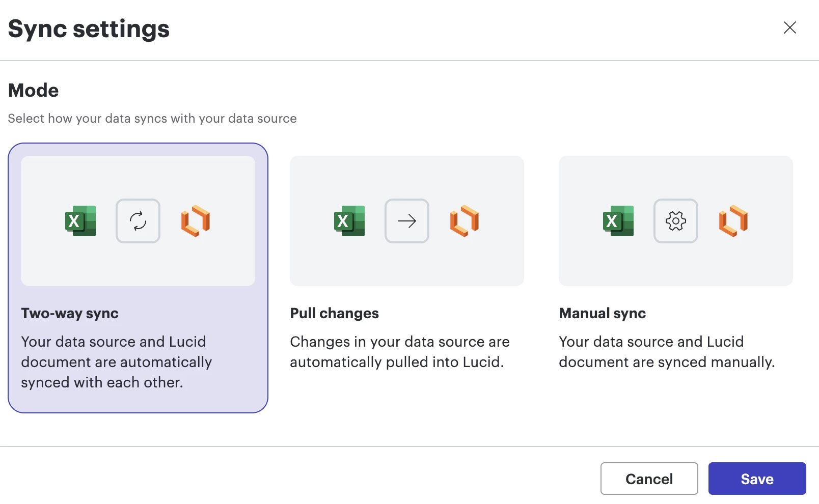The height and width of the screenshot is (504, 819).
Task: Choose the Pull changes mode title
Action: [334, 314]
